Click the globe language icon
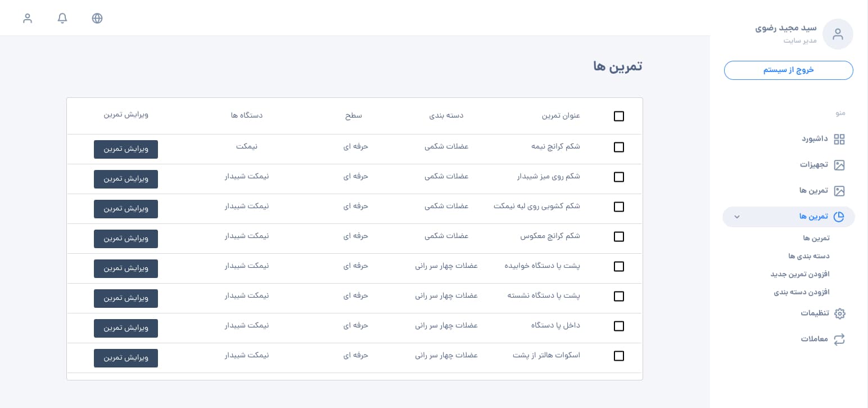 coord(97,18)
